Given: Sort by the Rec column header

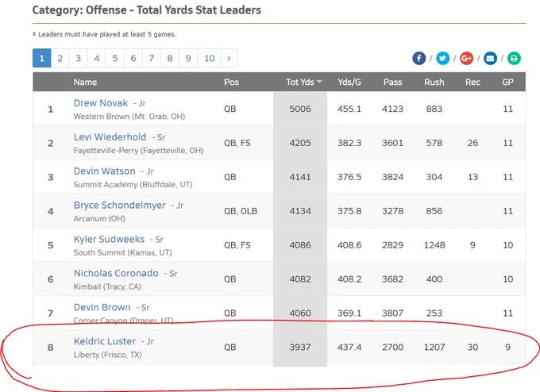Looking at the screenshot, I should click(472, 82).
